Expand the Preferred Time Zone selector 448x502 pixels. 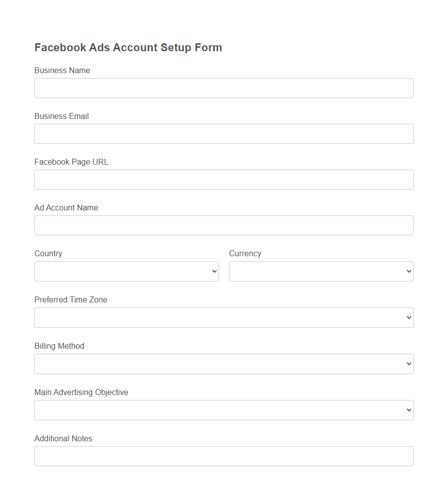[224, 317]
